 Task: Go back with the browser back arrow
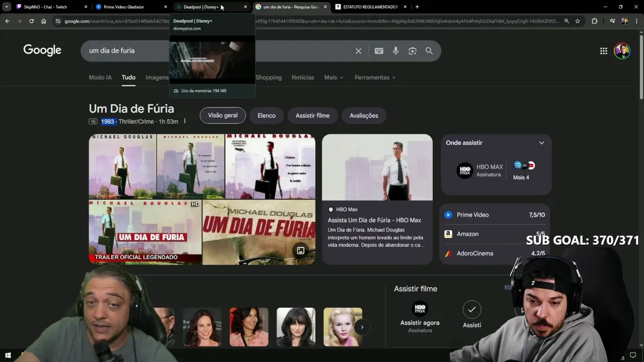tap(7, 21)
